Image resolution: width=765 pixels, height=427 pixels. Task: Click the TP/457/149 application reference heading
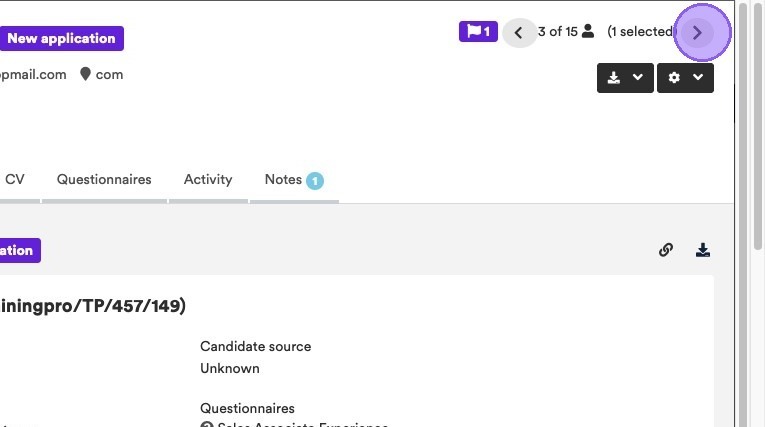click(93, 306)
